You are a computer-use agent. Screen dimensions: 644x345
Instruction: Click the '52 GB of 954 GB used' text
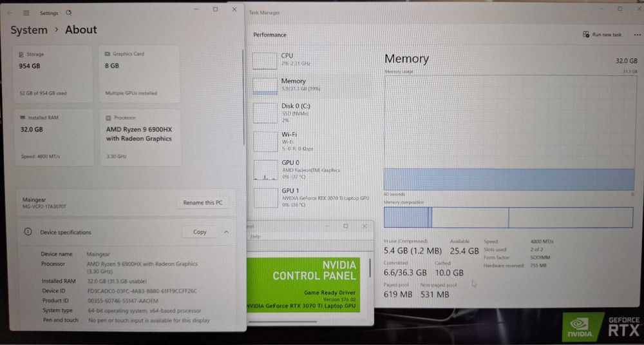tap(43, 94)
